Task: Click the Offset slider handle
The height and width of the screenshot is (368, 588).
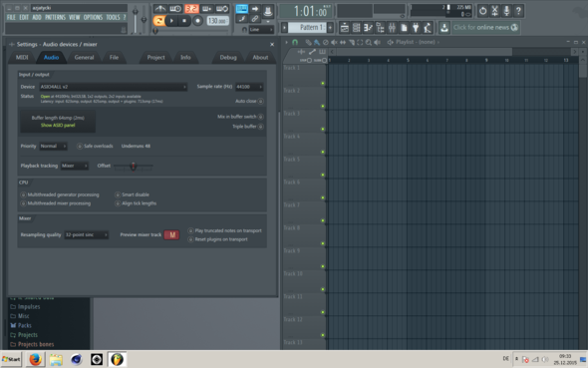Action: point(134,166)
